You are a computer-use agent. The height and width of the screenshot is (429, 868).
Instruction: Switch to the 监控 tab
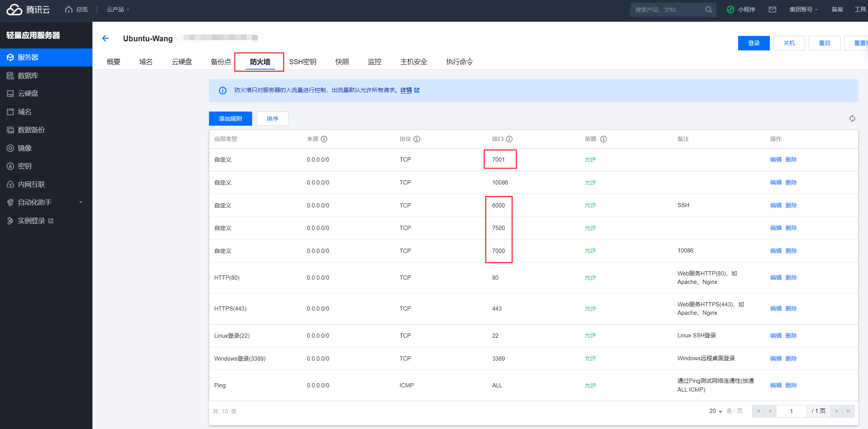pyautogui.click(x=374, y=62)
